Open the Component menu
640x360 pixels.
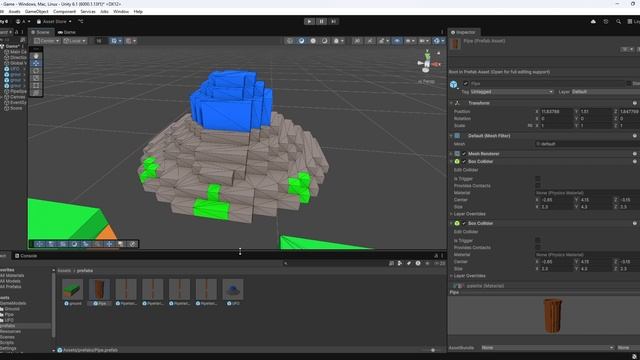pyautogui.click(x=64, y=11)
